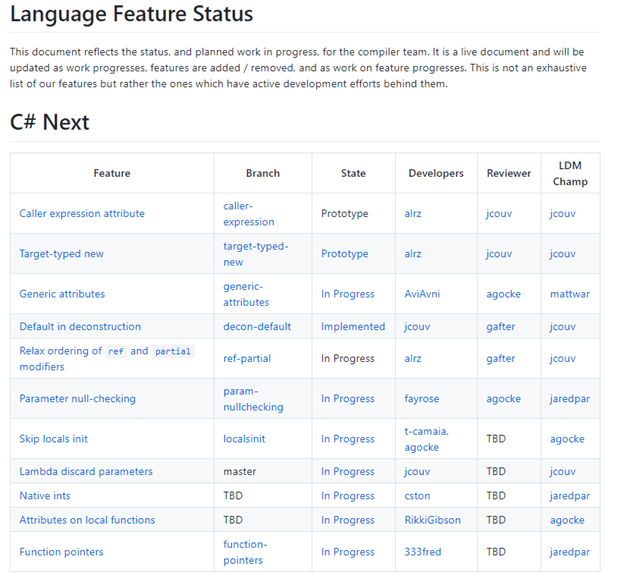Open developer agocke in Skip locals init row

pyautogui.click(x=421, y=447)
